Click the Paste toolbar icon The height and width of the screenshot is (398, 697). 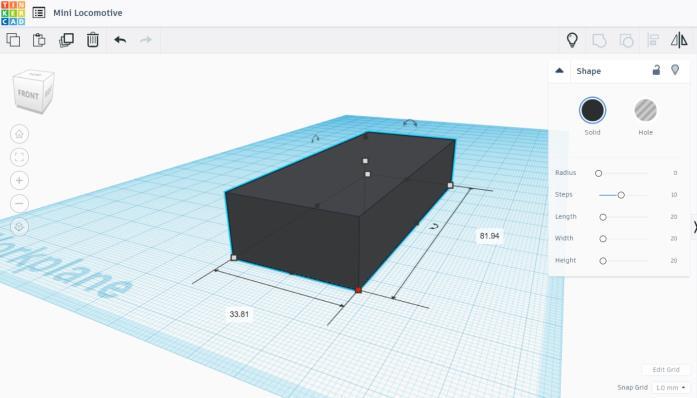pos(39,40)
